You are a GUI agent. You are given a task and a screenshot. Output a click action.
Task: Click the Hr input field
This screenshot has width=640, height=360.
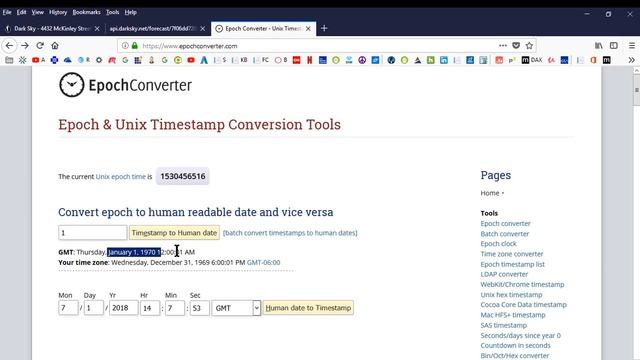pos(150,308)
